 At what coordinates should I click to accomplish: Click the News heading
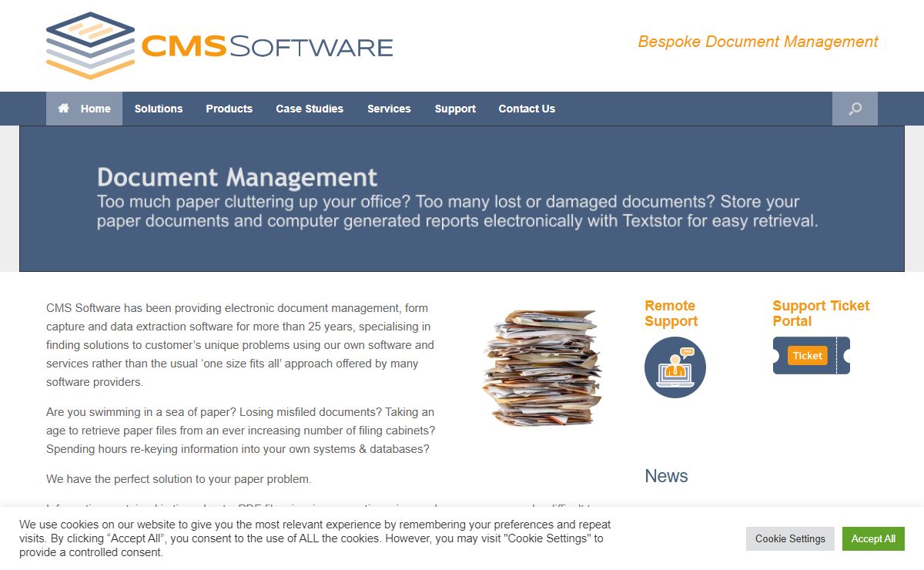click(x=666, y=476)
